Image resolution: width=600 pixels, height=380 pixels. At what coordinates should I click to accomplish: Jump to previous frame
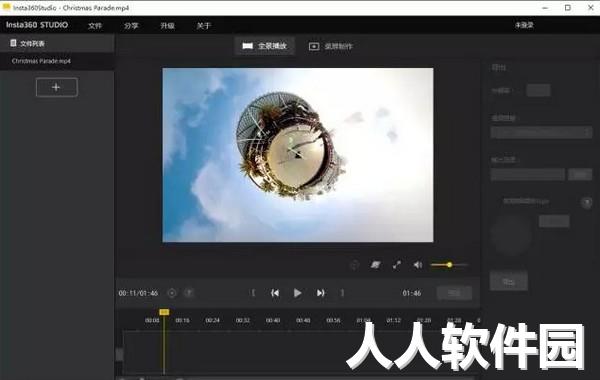275,293
